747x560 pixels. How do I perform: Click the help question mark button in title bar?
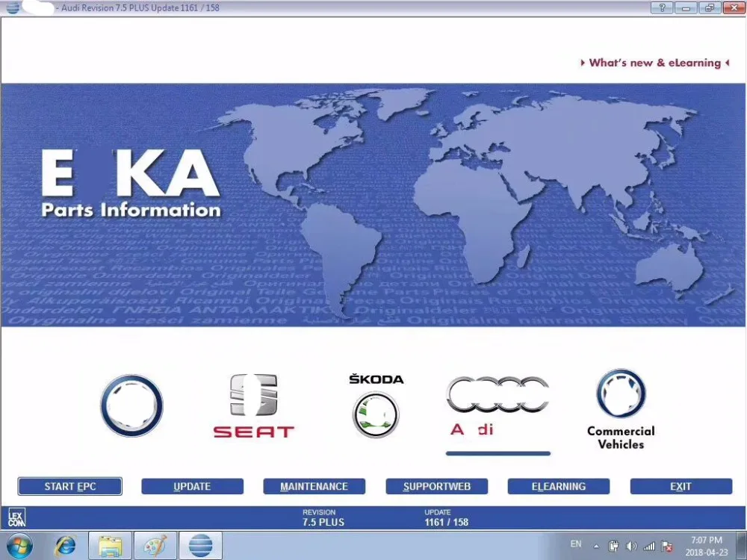tap(662, 7)
